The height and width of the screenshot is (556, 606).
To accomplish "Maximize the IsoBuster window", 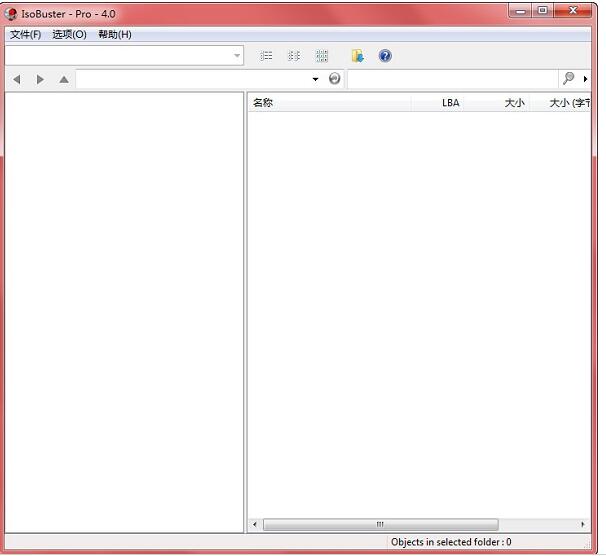I will (x=543, y=10).
